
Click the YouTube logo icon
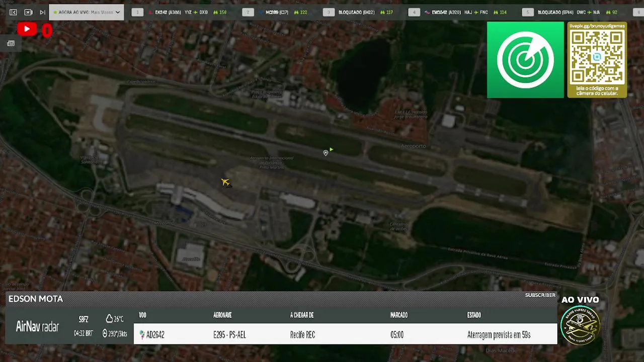[27, 29]
